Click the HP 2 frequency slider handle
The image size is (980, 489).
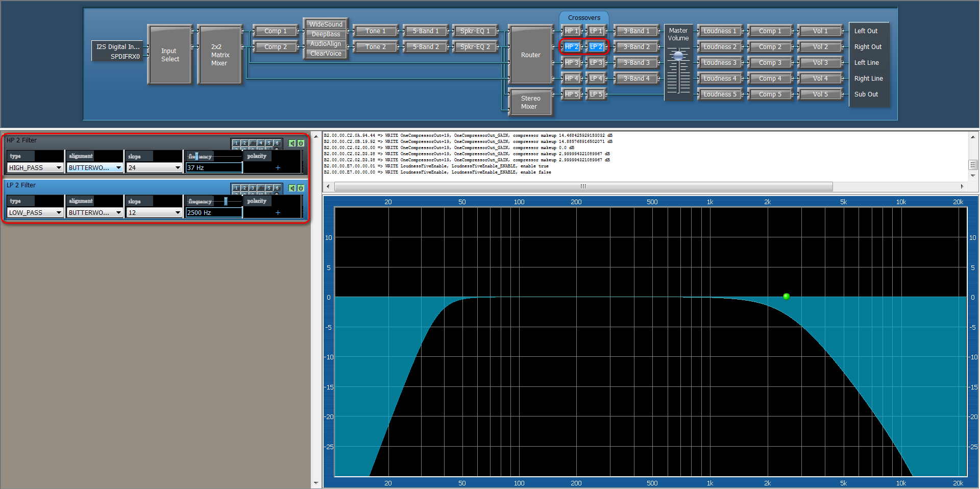pyautogui.click(x=197, y=157)
